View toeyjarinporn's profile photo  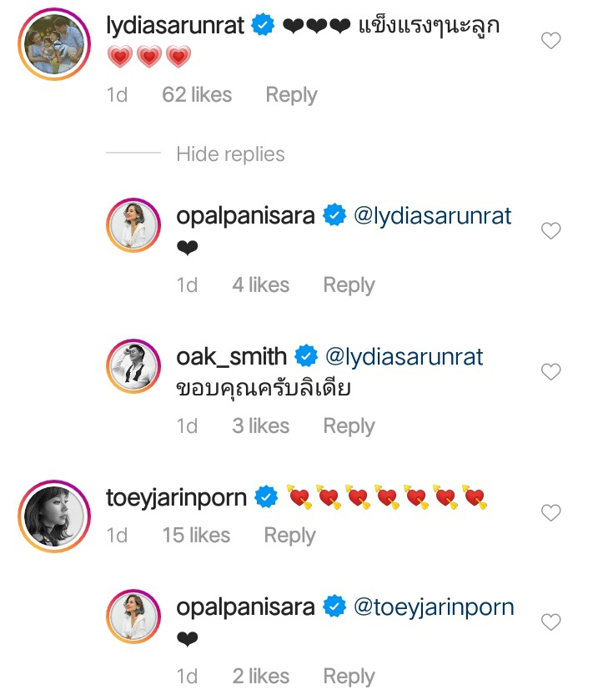53,516
